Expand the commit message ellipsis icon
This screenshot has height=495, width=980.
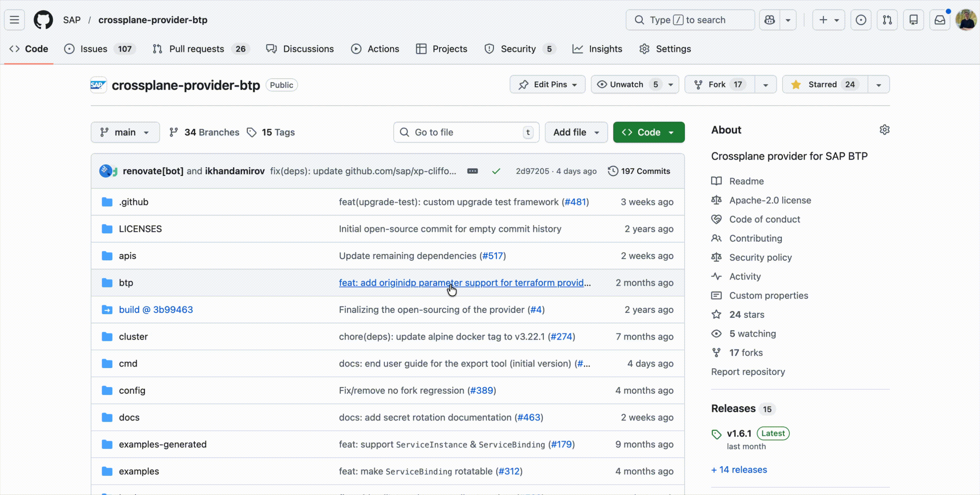472,171
